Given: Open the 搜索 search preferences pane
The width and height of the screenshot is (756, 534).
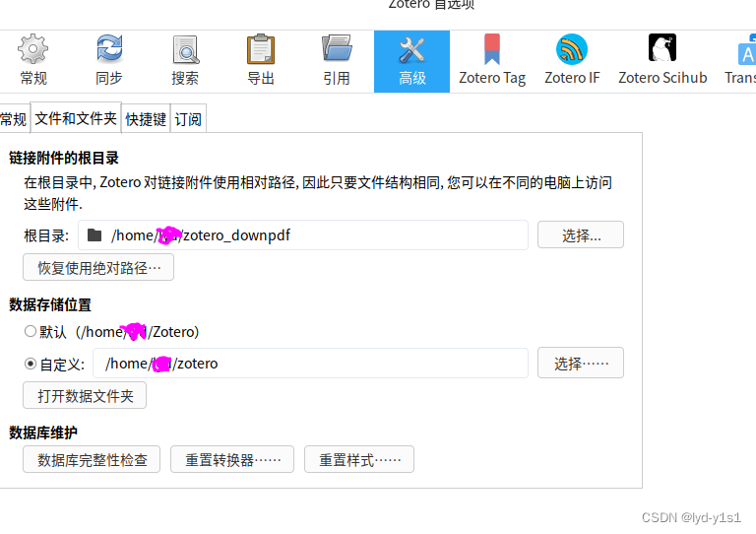Looking at the screenshot, I should pos(185,61).
